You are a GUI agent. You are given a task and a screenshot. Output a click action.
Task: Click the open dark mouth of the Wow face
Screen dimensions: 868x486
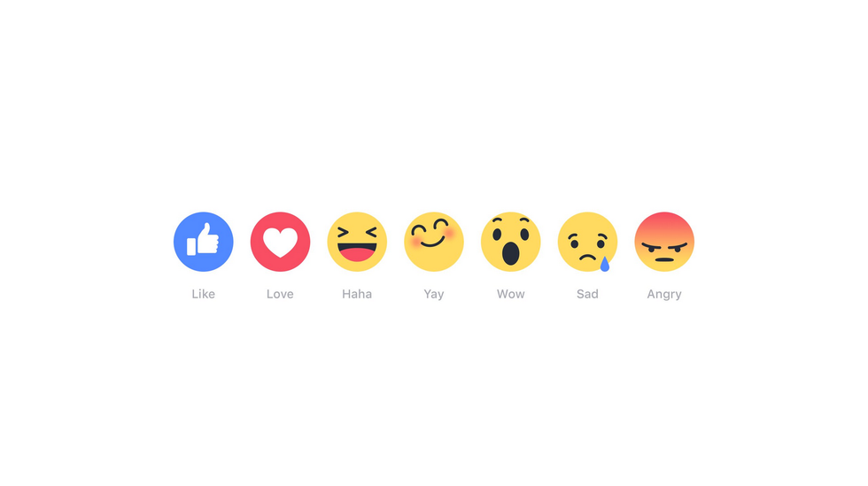pos(510,252)
